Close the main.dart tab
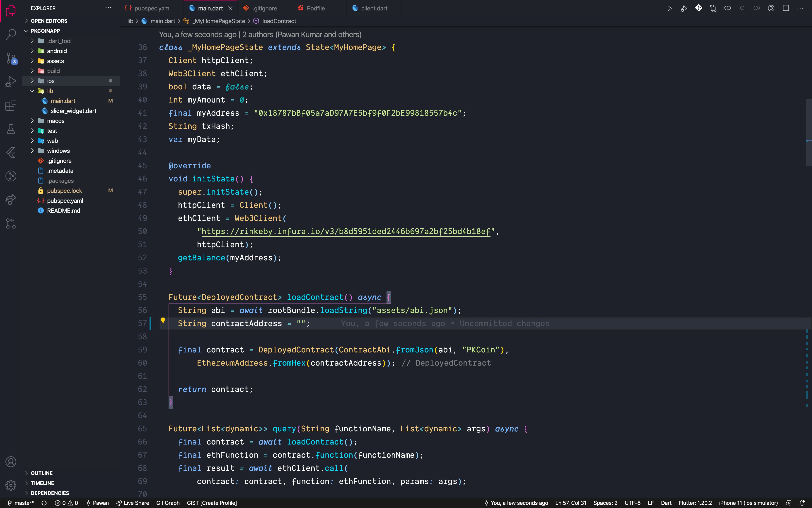Viewport: 812px width, 508px height. click(x=230, y=8)
